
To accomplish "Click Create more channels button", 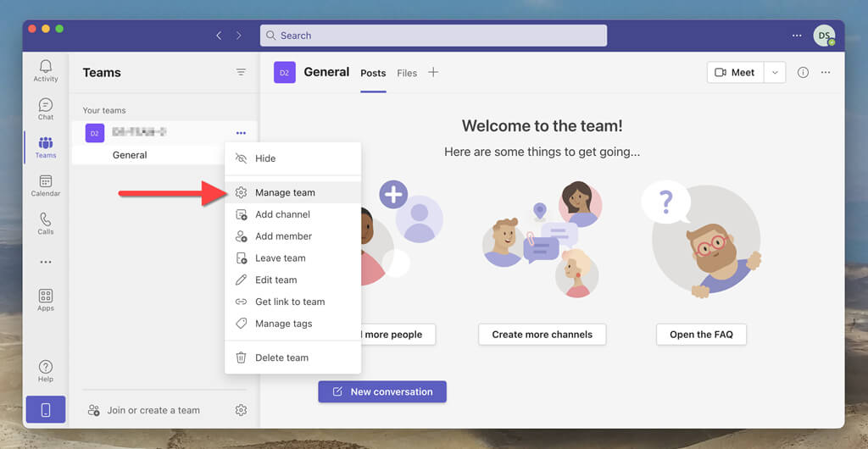I will (542, 335).
